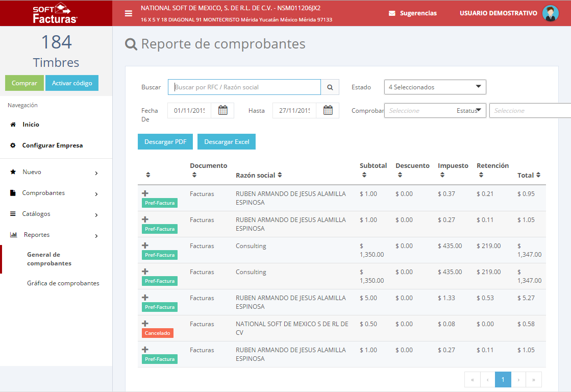The image size is (571, 392).
Task: Expand the Cancelado row plus icon
Action: [145, 324]
